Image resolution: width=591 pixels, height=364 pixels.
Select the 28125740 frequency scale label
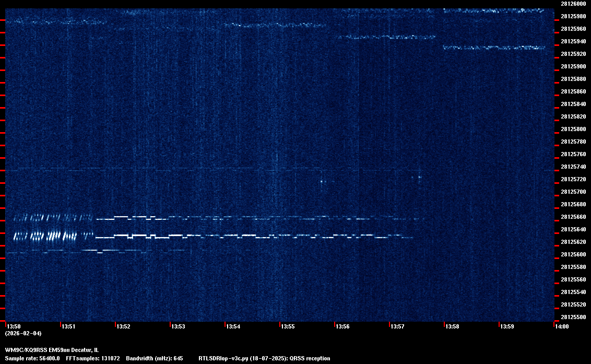coord(573,167)
